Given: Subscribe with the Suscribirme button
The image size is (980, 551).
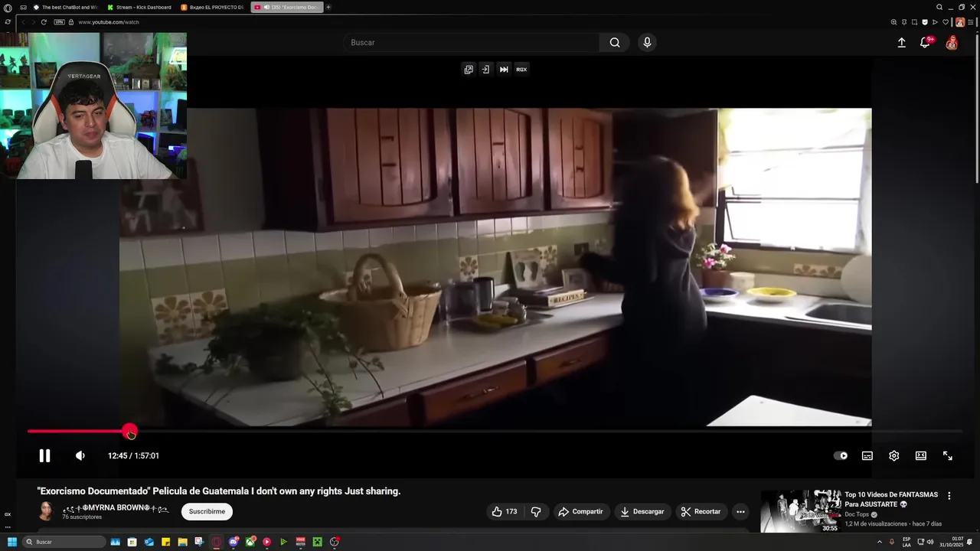Looking at the screenshot, I should [207, 511].
